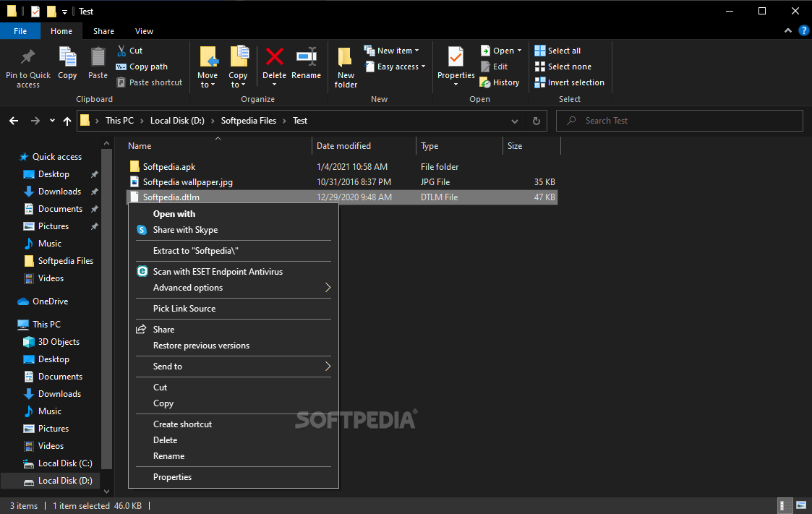Open the File tab
812x514 pixels.
click(x=20, y=31)
